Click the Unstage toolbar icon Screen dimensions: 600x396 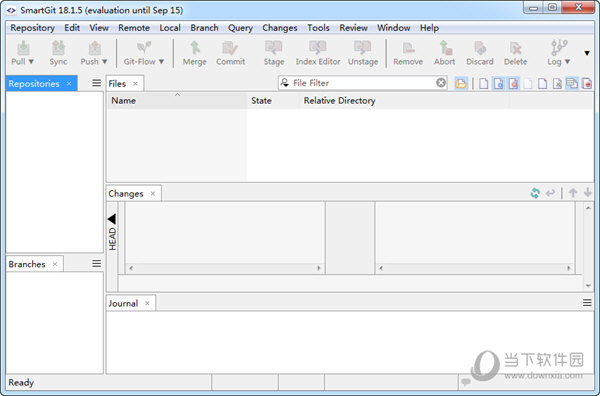362,48
